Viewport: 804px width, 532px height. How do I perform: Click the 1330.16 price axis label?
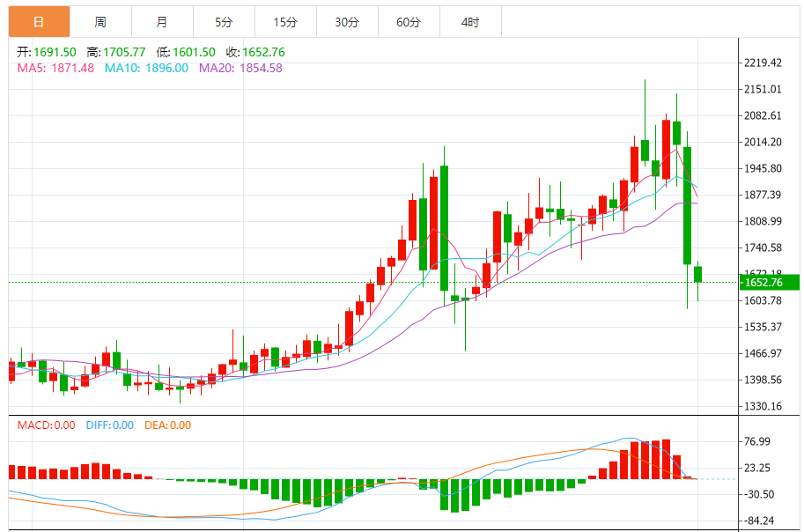point(763,406)
